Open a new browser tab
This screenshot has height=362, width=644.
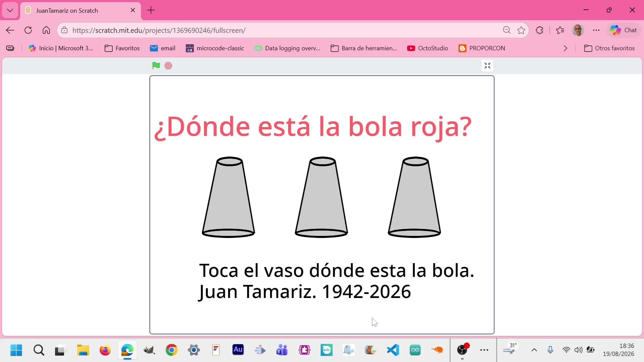pyautogui.click(x=151, y=10)
